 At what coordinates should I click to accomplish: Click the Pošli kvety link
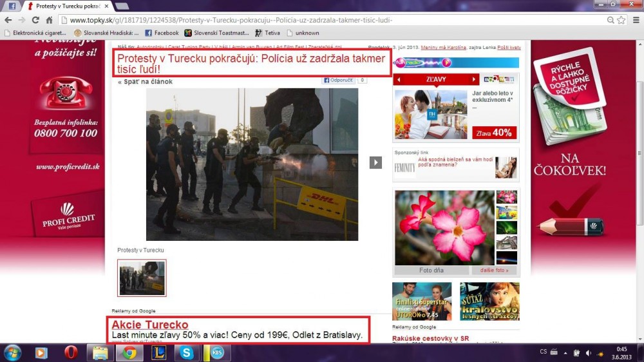point(509,47)
